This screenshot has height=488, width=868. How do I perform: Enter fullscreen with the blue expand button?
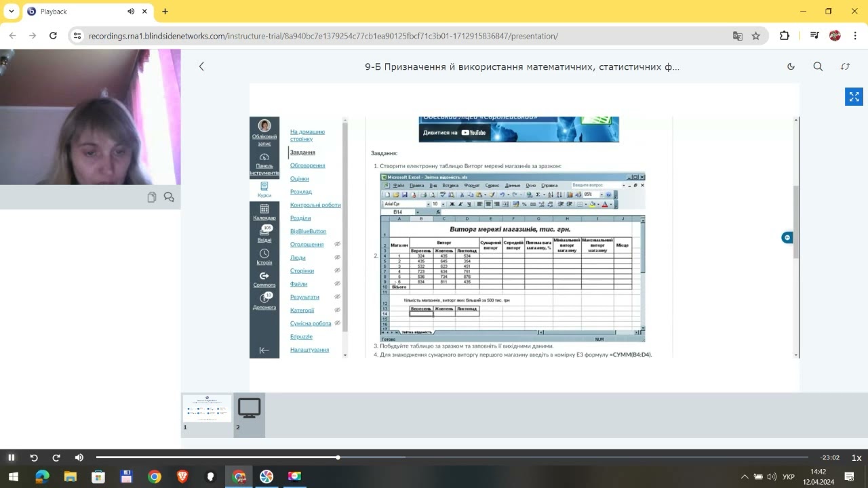pyautogui.click(x=854, y=97)
